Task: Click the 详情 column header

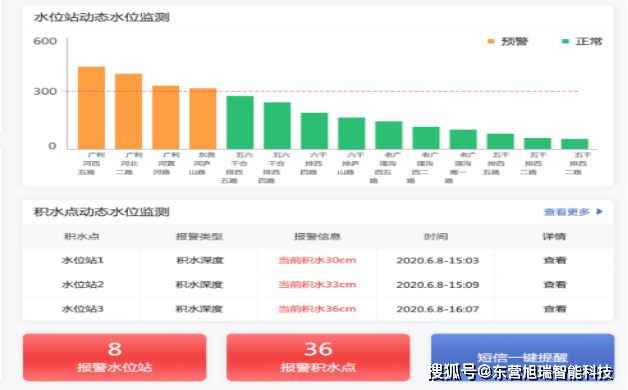Action: coord(554,236)
